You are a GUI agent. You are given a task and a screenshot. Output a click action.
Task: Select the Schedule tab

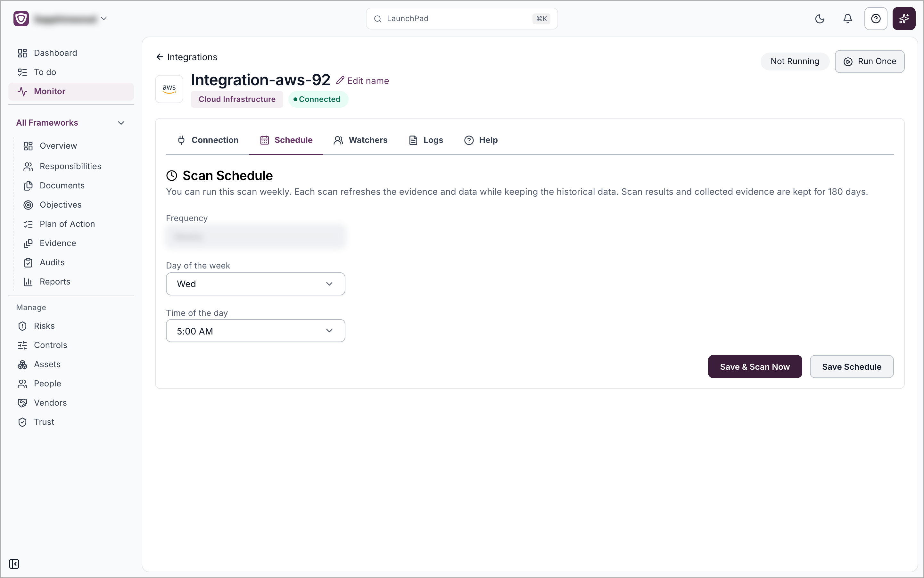[x=286, y=140]
